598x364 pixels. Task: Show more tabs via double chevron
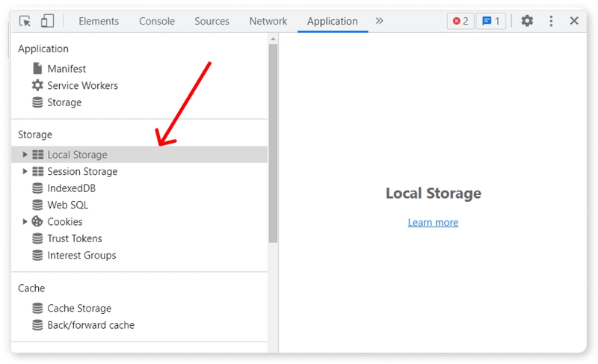(379, 21)
